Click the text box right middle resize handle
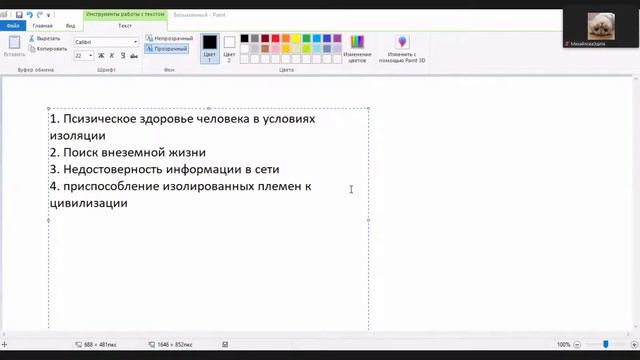Image resolution: width=640 pixels, height=360 pixels. (369, 220)
